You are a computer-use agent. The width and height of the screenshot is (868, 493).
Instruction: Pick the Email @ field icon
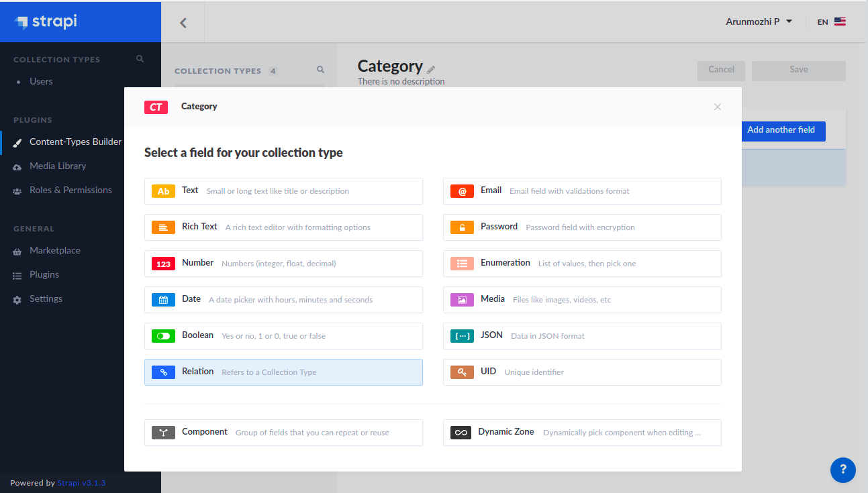coord(462,191)
